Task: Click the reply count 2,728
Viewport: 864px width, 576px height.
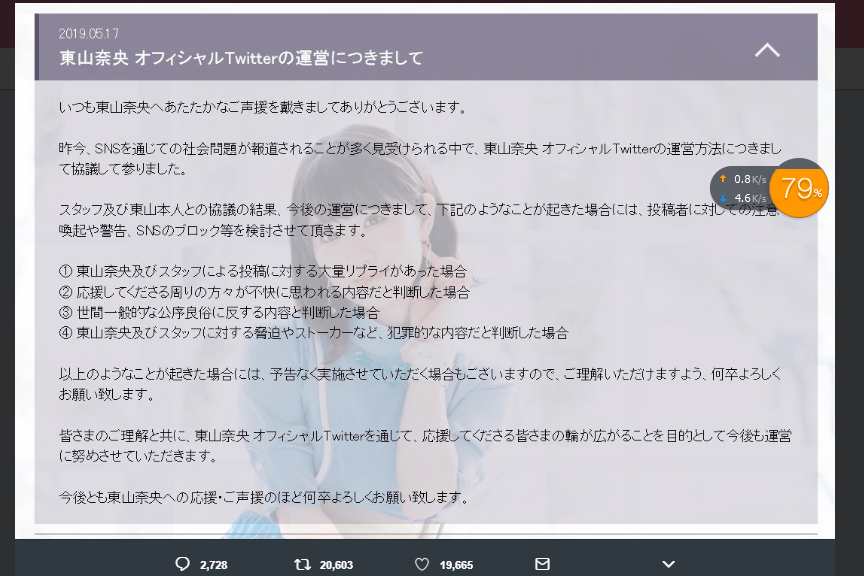Action: (214, 565)
